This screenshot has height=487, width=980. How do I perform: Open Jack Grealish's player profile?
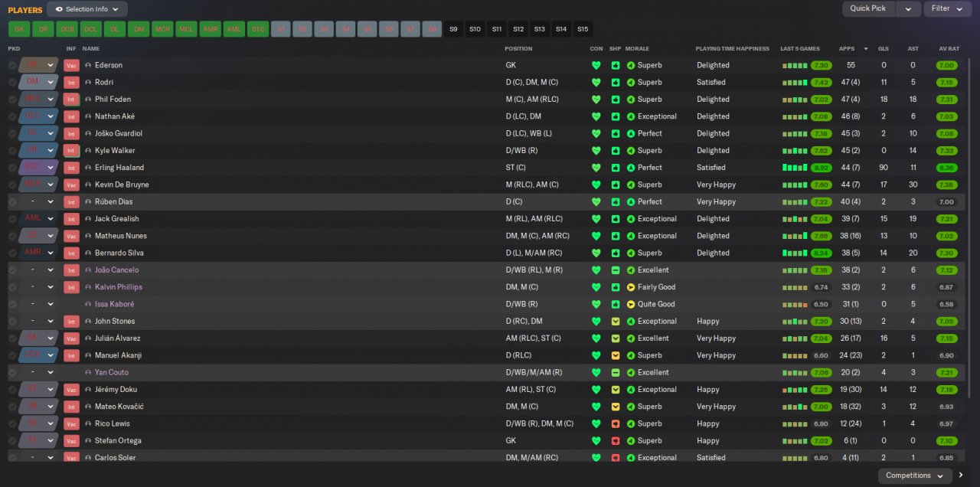point(117,219)
